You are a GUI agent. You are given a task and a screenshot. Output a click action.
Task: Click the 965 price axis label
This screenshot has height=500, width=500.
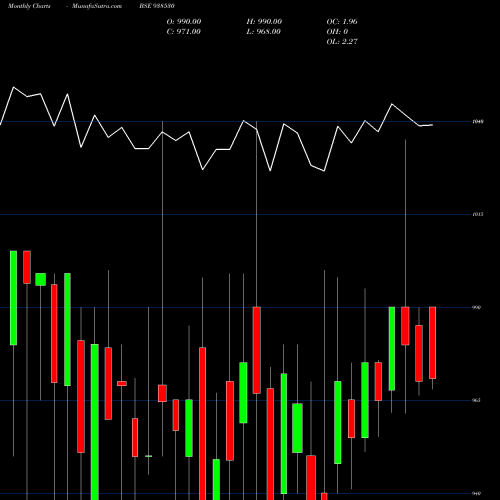click(x=477, y=400)
